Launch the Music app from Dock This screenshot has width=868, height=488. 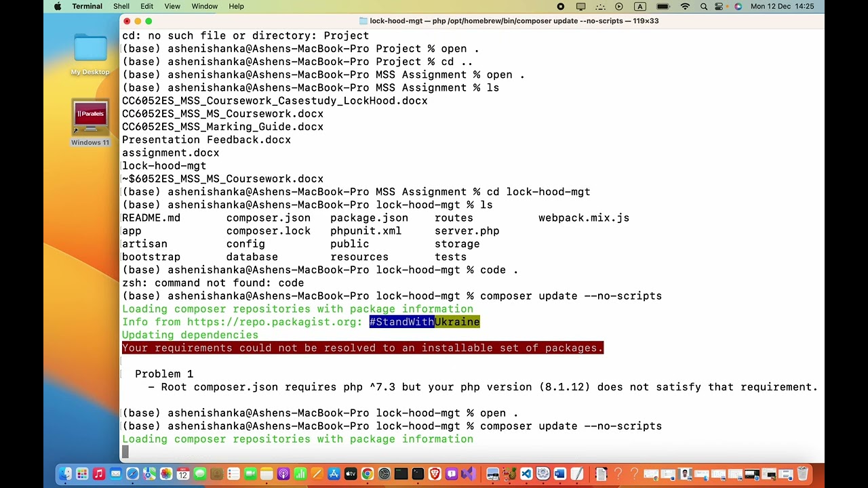99,474
